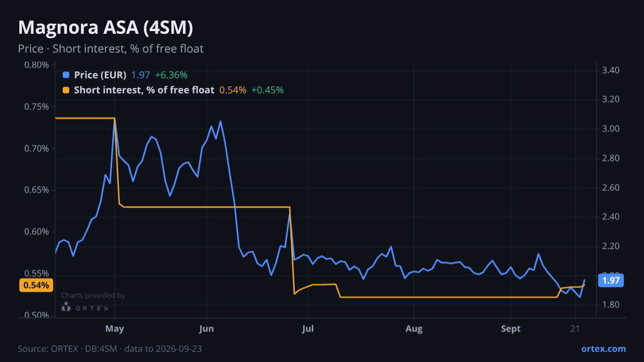Click the 0.50% left axis label
644x362 pixels.
point(36,315)
